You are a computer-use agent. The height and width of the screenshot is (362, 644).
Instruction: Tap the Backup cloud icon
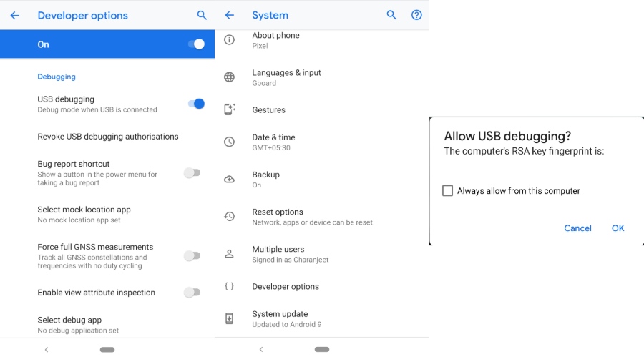[229, 179]
